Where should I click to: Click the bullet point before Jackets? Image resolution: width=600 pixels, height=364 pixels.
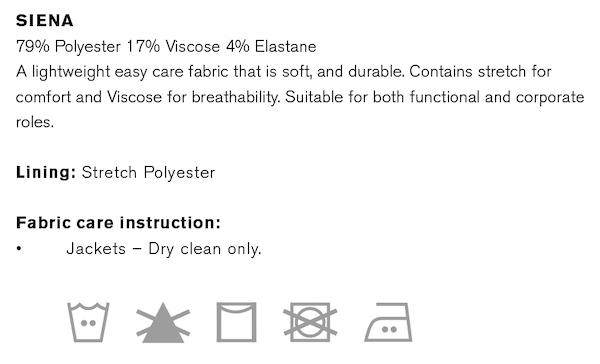click(19, 249)
